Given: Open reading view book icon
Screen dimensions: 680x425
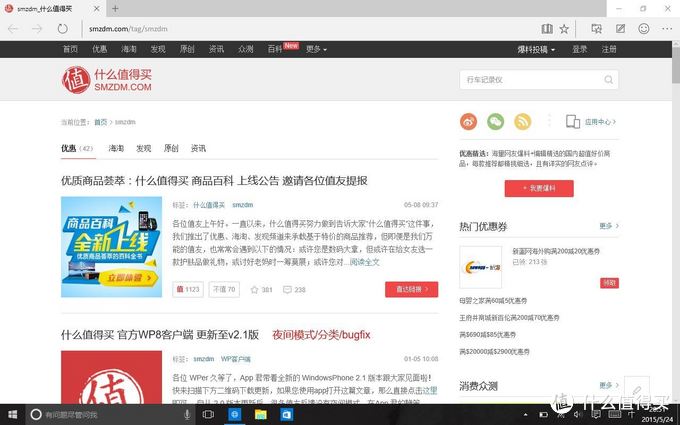Looking at the screenshot, I should tap(547, 29).
